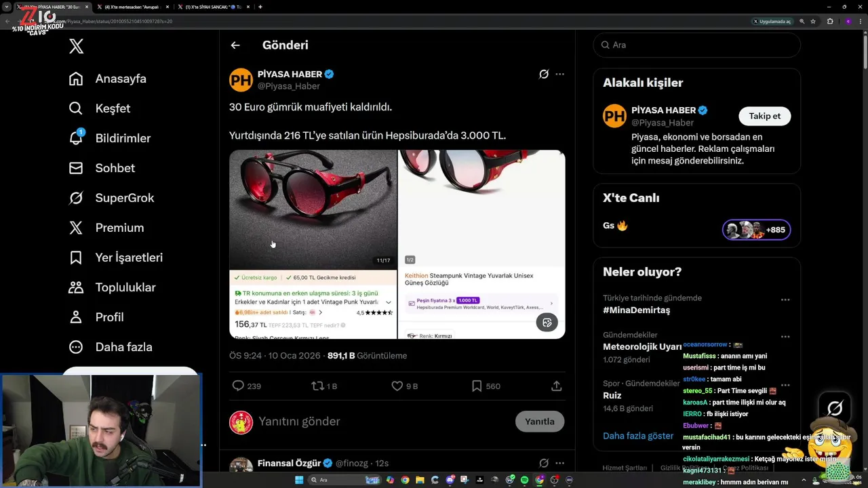Like the post with 9 B likes

(397, 386)
